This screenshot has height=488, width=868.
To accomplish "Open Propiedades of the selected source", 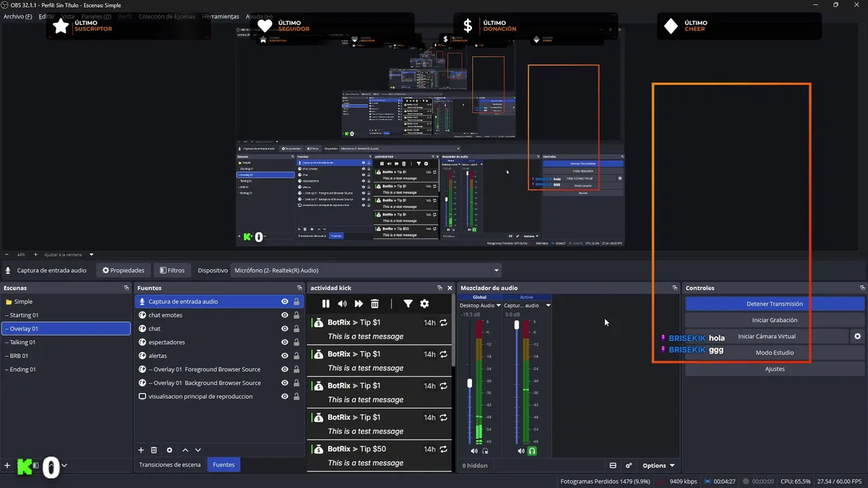I will (123, 270).
